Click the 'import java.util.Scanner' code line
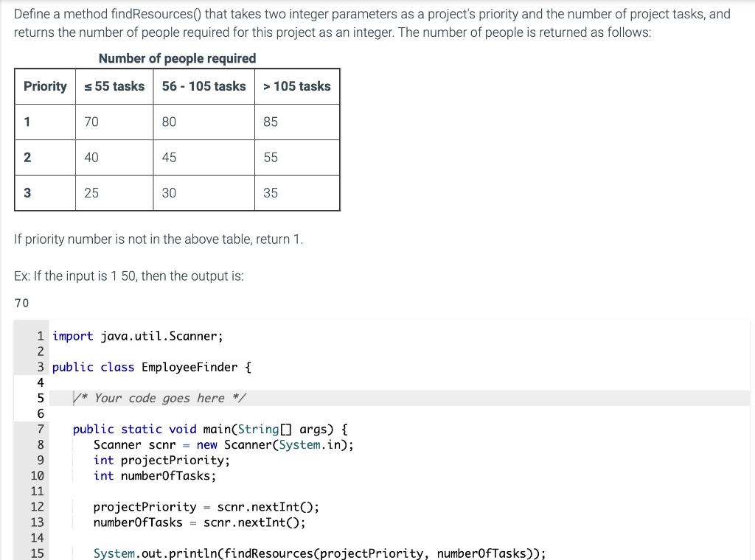 [137, 335]
